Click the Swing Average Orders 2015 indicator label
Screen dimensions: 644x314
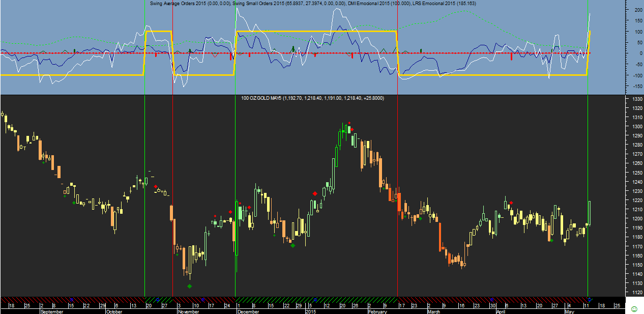point(191,3)
